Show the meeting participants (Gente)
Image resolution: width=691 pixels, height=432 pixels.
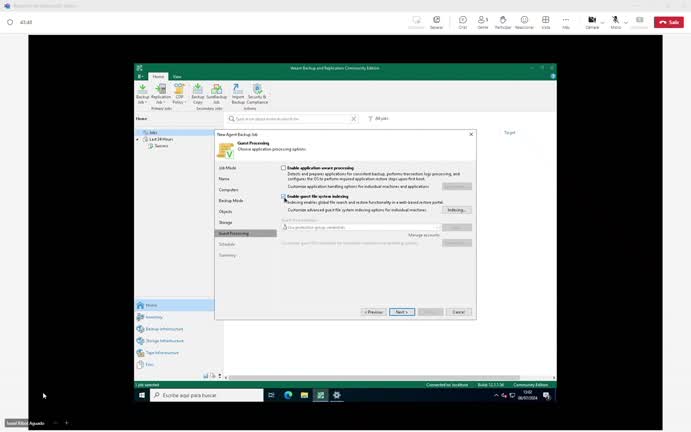(x=483, y=22)
